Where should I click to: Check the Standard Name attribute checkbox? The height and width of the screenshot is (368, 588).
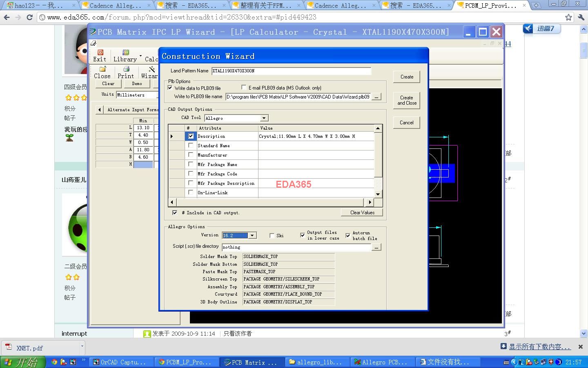tap(191, 146)
